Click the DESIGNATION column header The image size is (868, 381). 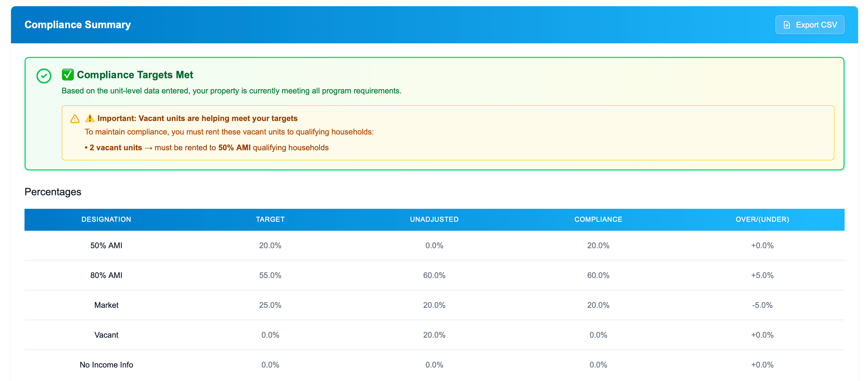coord(106,219)
